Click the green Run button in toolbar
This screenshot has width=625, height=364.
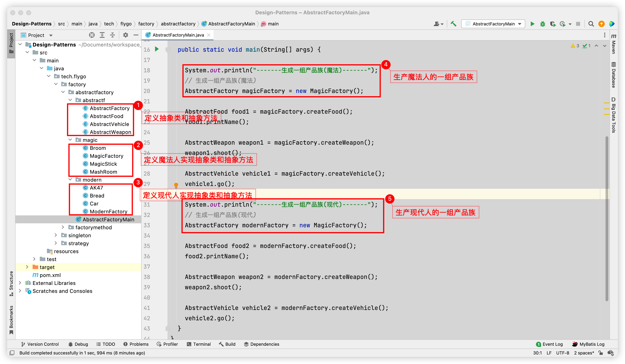point(532,24)
